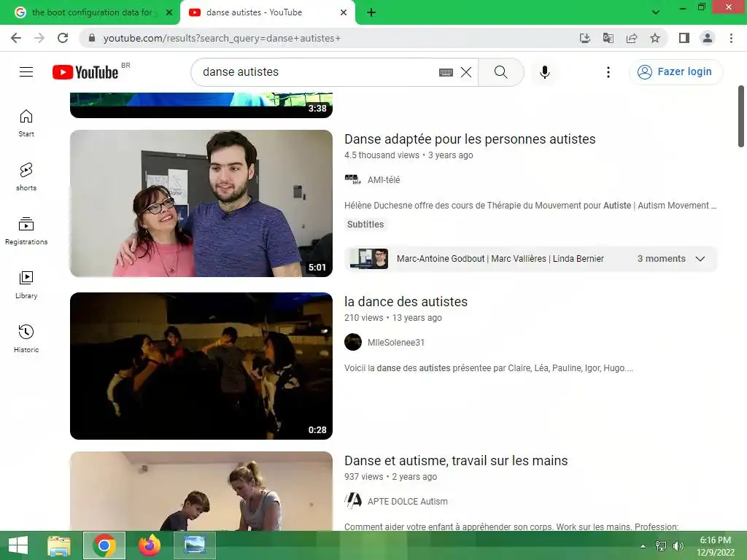Viewport: 747px width, 560px height.
Task: Click the danse autistes search input field
Action: click(314, 72)
